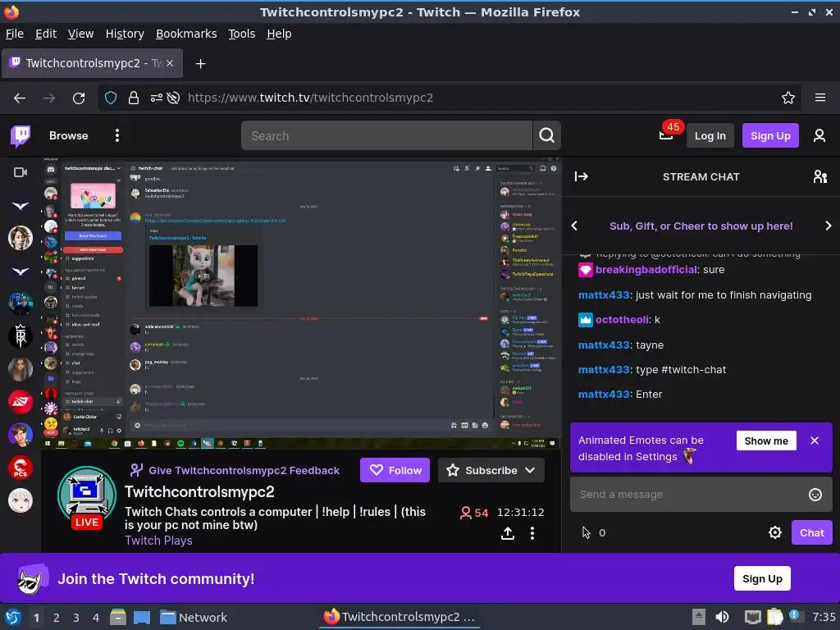Open the Firefox hamburger application menu

coord(819,98)
